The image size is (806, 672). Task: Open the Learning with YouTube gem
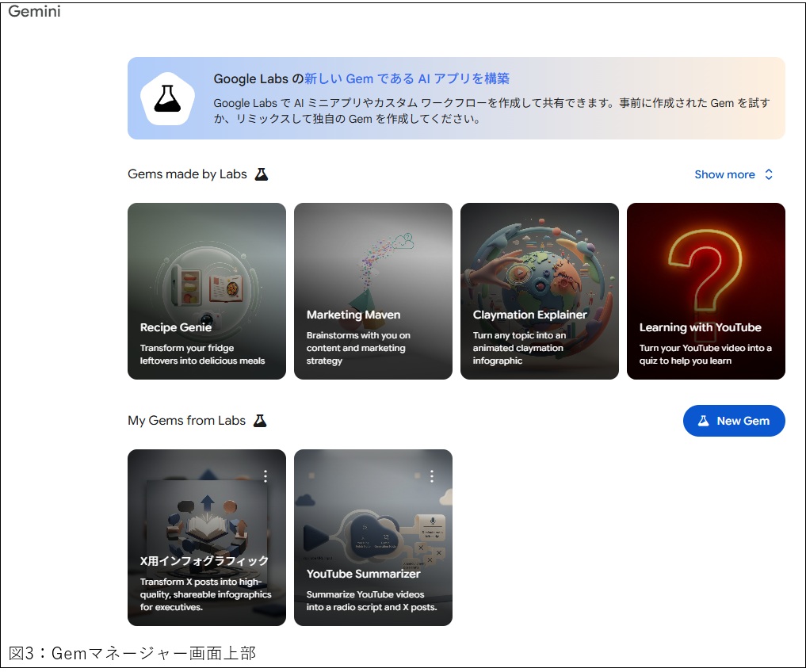706,291
